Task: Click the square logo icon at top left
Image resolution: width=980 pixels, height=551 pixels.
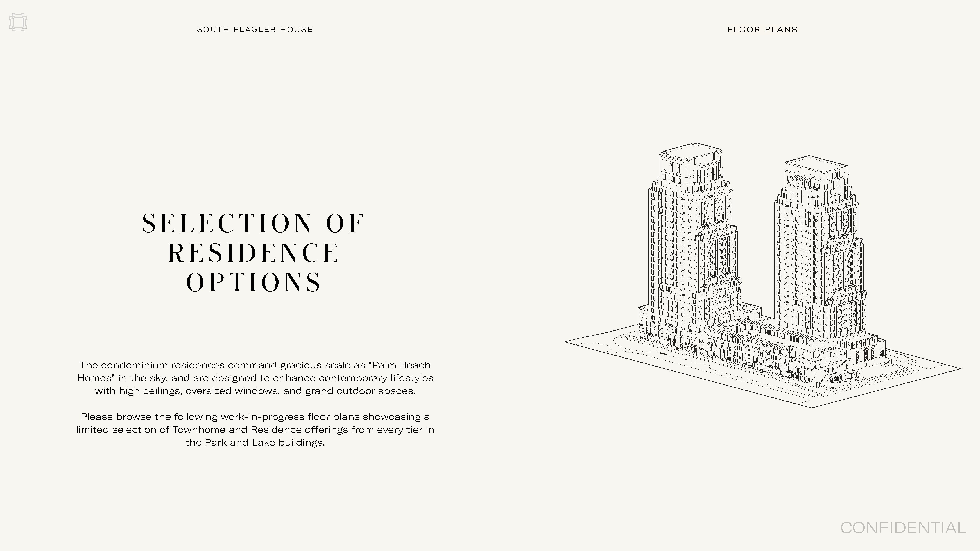Action: [x=18, y=22]
